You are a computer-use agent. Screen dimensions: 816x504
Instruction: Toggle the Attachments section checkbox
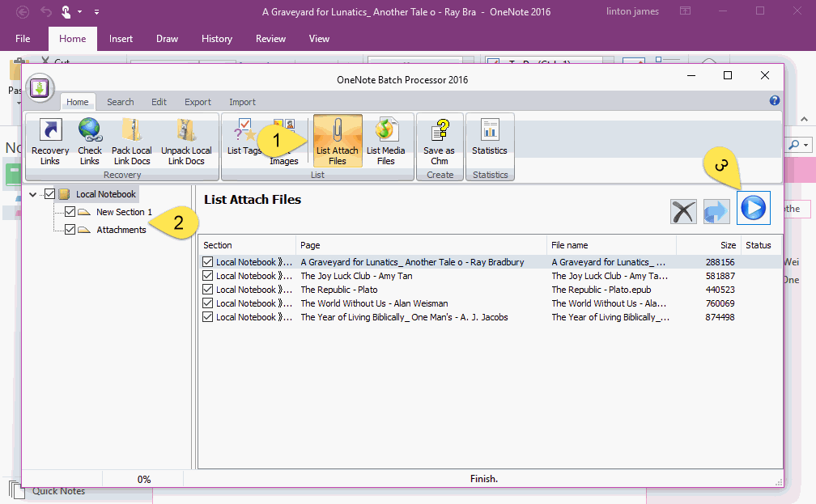coord(70,230)
